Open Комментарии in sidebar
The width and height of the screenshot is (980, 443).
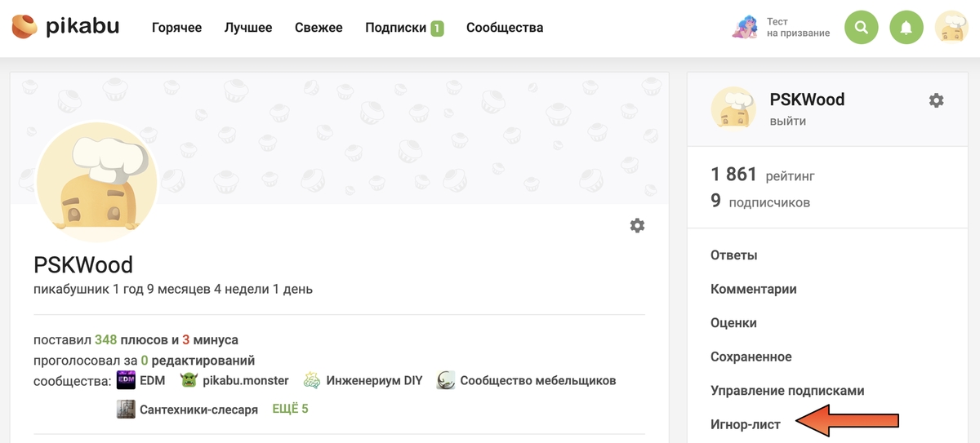(753, 289)
